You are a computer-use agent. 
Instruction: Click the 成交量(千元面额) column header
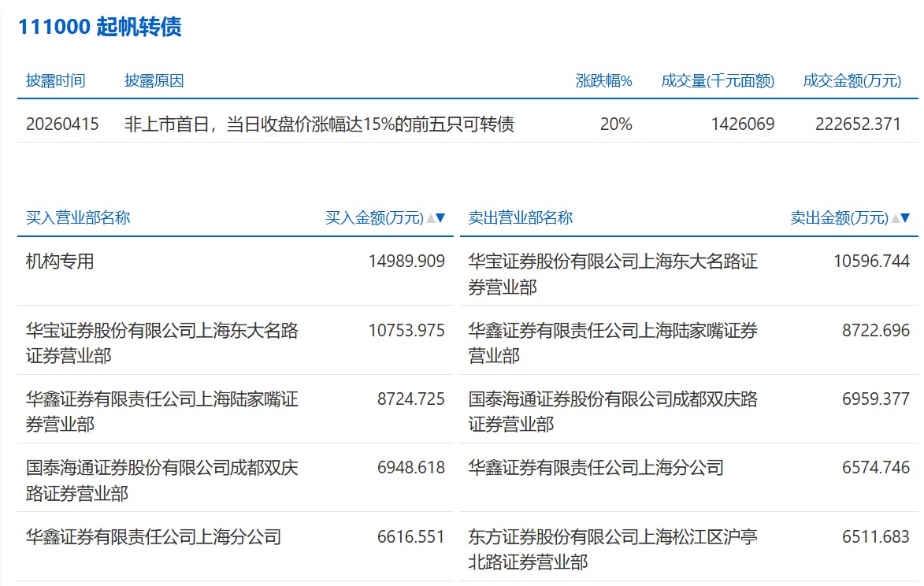click(x=718, y=81)
